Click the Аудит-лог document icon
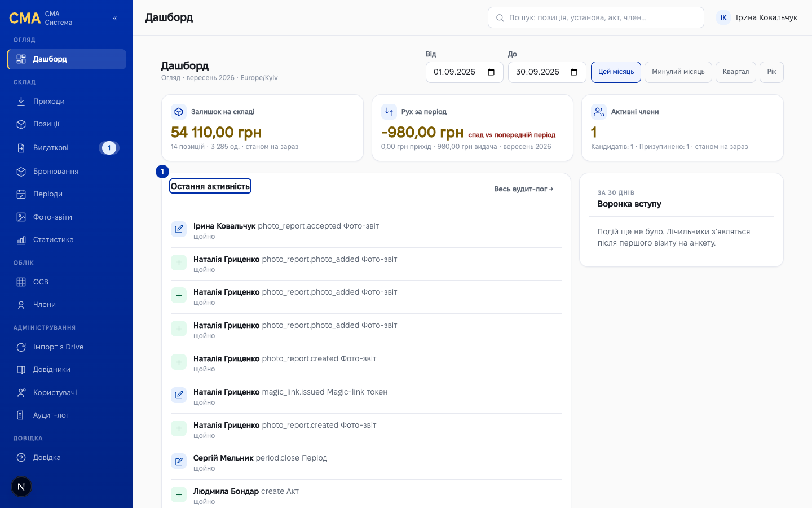Image resolution: width=812 pixels, height=508 pixels. (x=21, y=415)
